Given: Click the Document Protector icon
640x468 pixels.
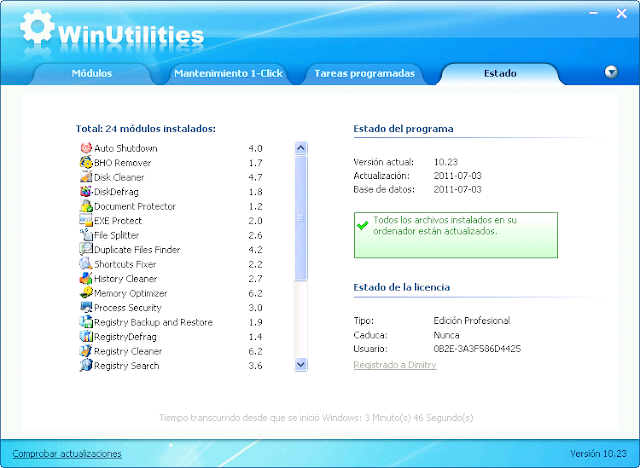Looking at the screenshot, I should (x=86, y=206).
